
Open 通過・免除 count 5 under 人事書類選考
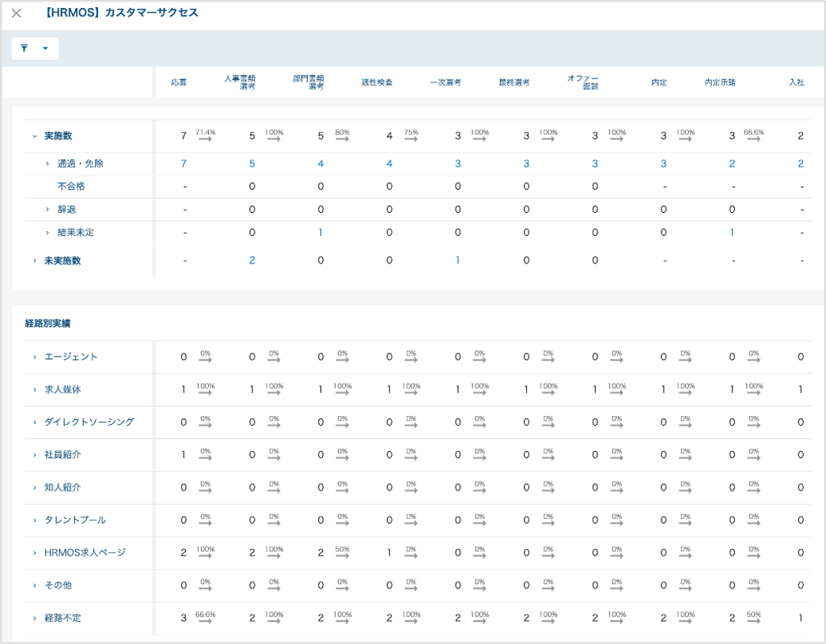tap(252, 164)
